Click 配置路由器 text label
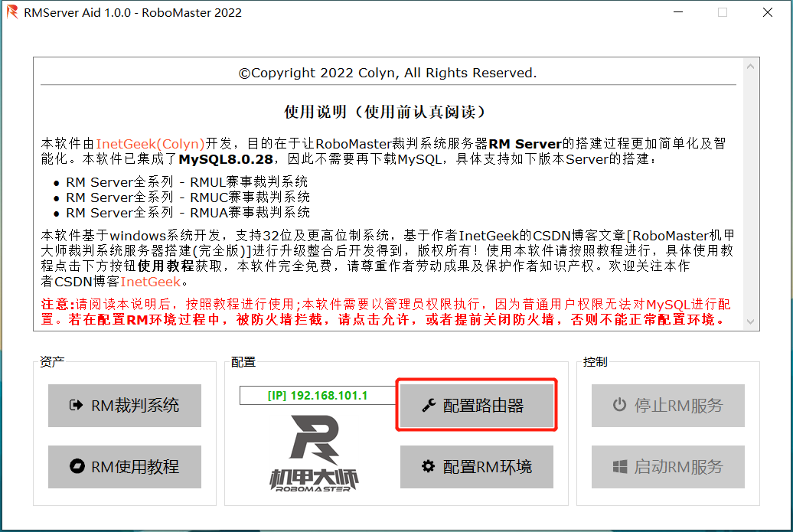 [483, 406]
